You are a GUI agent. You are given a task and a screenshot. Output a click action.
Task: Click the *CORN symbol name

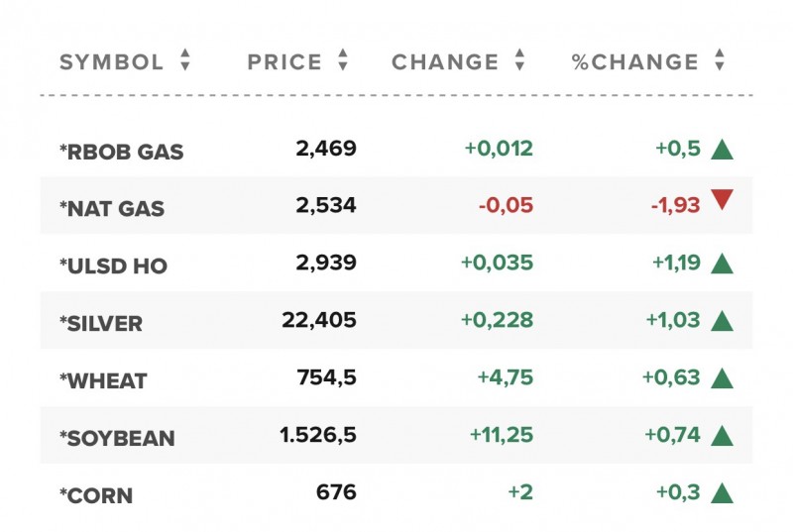coord(96,496)
